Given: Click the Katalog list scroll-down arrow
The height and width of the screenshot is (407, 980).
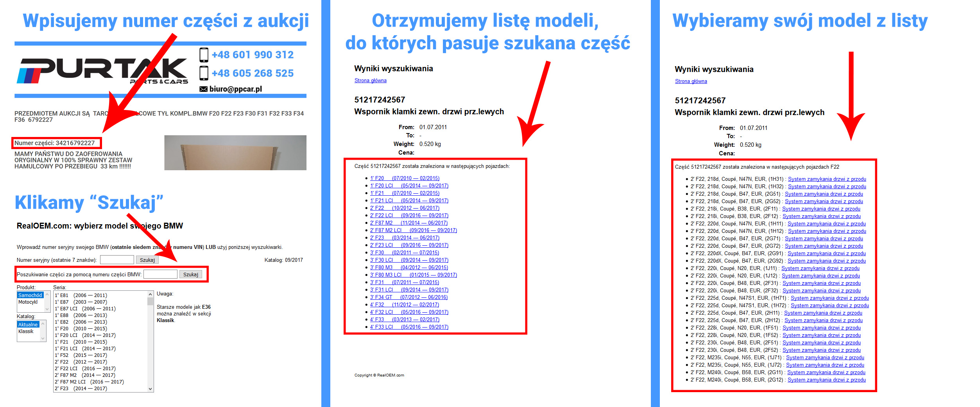Looking at the screenshot, I should 43,339.
